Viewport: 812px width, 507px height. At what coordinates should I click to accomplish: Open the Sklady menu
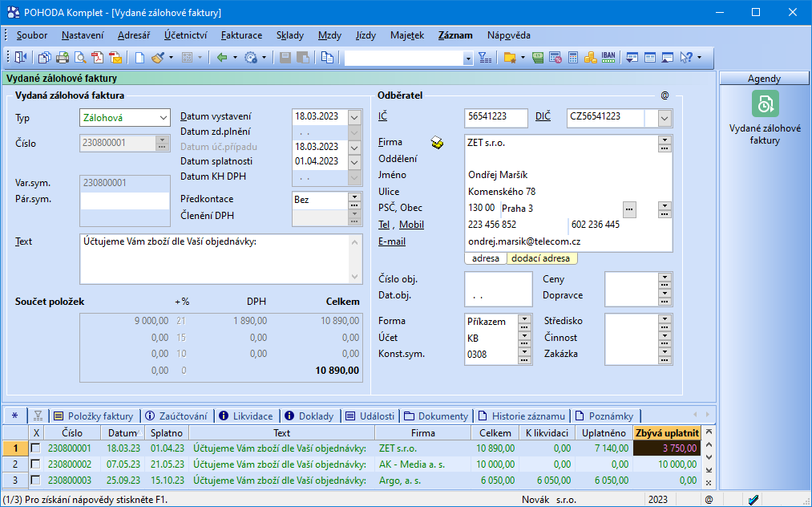[290, 35]
